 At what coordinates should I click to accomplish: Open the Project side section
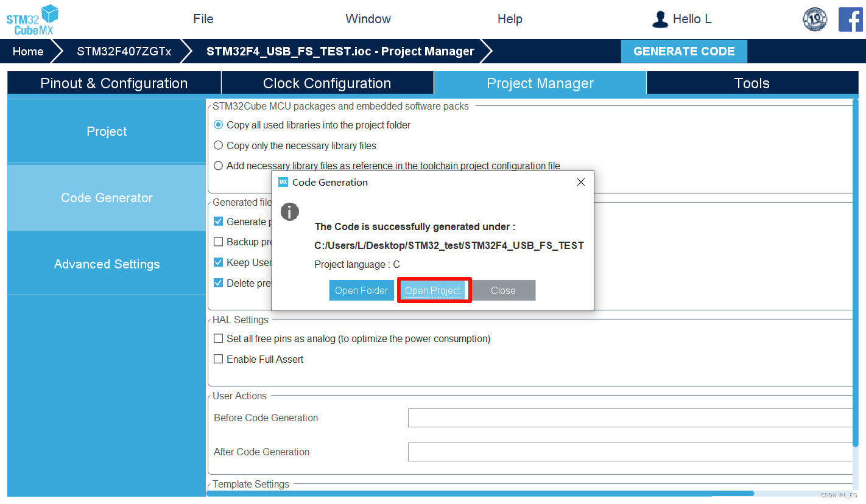tap(107, 131)
